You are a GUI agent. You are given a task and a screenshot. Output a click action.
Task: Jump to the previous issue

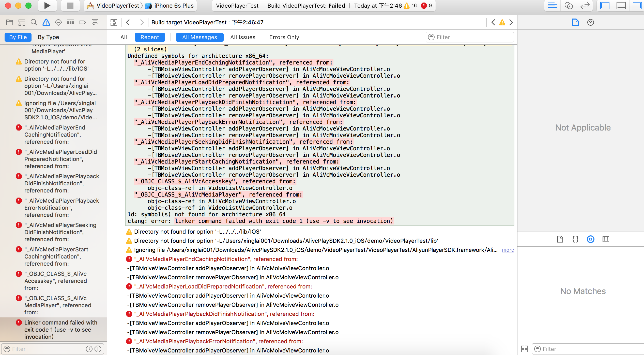(x=493, y=22)
